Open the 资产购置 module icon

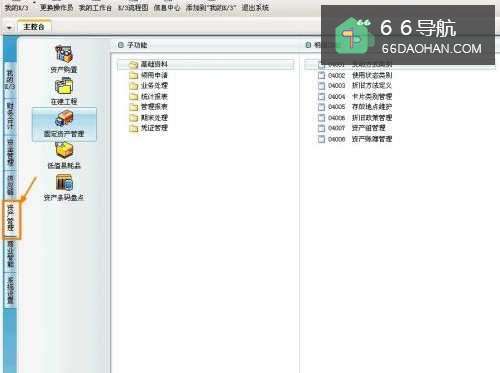[64, 59]
